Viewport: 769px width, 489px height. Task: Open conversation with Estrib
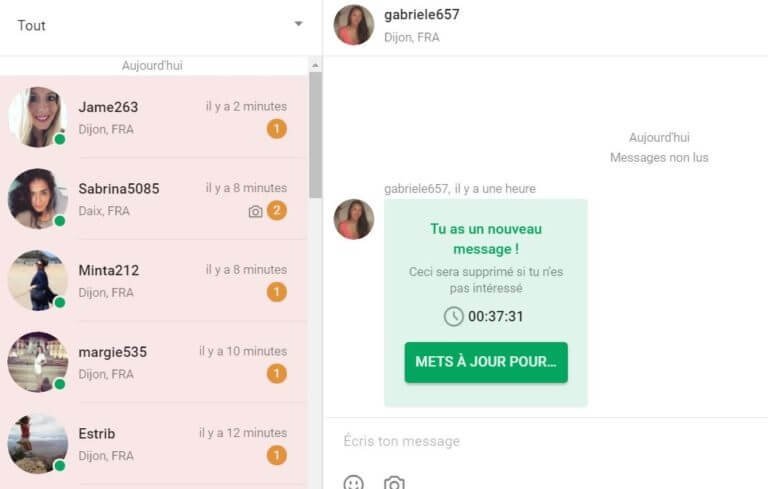point(154,444)
